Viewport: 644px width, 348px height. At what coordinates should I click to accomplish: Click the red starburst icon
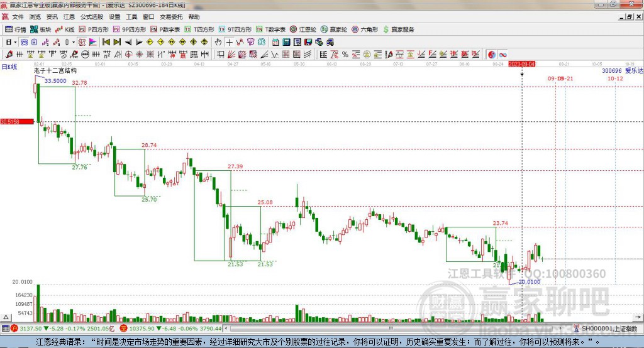139,54
